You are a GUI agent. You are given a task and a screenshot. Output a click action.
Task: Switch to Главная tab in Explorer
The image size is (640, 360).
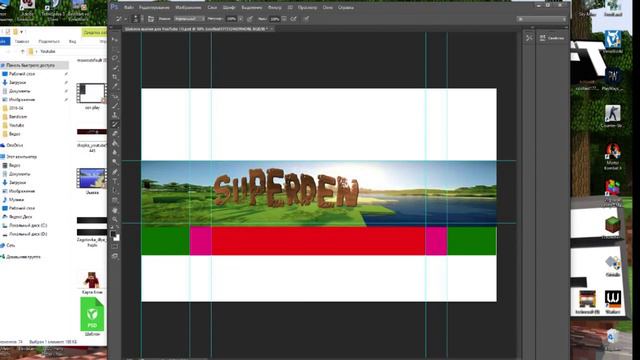pos(22,41)
